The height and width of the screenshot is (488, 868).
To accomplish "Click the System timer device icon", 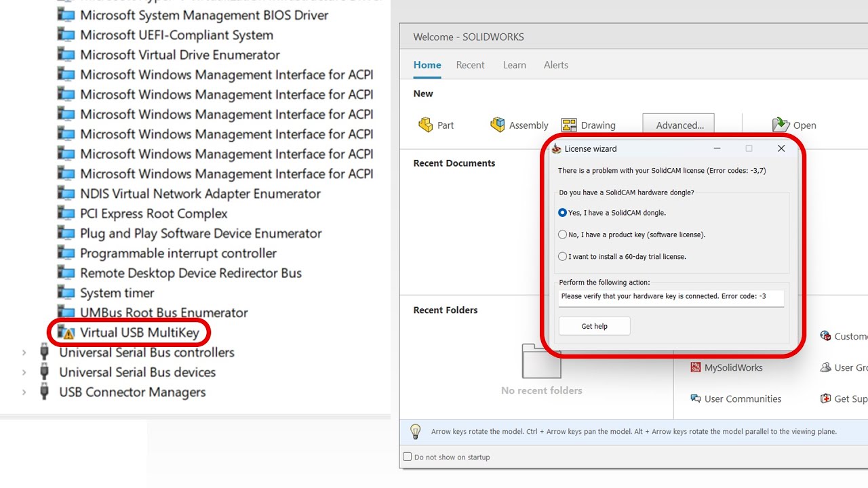I will 66,293.
